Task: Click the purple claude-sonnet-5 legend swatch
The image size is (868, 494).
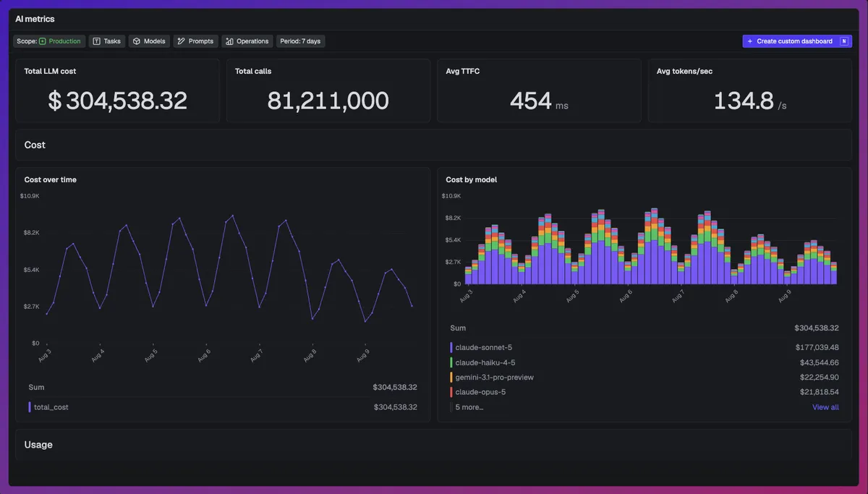Action: (451, 348)
